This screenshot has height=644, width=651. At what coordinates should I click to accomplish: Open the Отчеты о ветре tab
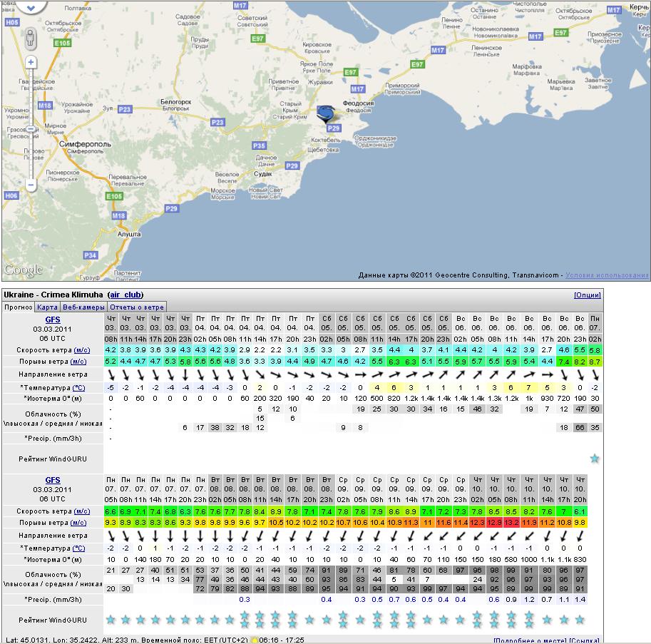[136, 307]
